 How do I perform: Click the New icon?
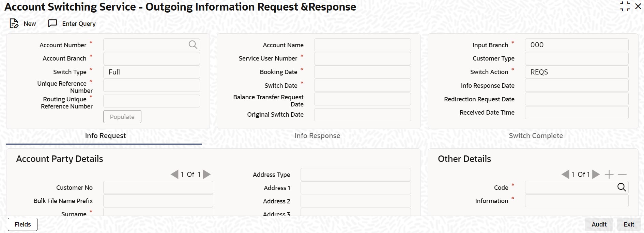pos(14,23)
